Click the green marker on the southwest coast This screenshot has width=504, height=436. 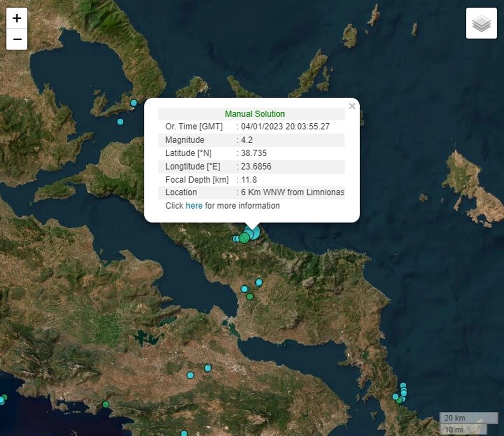[106, 405]
